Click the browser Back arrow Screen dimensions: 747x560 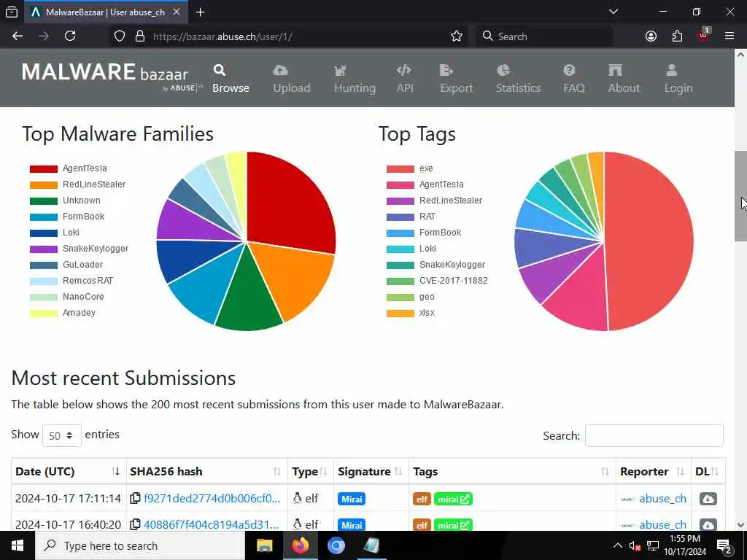coord(18,36)
